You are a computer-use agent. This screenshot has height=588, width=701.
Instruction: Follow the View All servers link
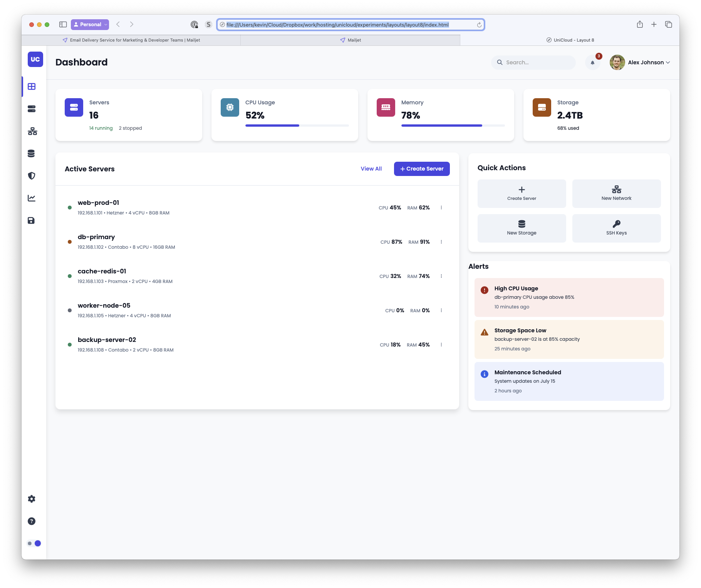tap(371, 169)
